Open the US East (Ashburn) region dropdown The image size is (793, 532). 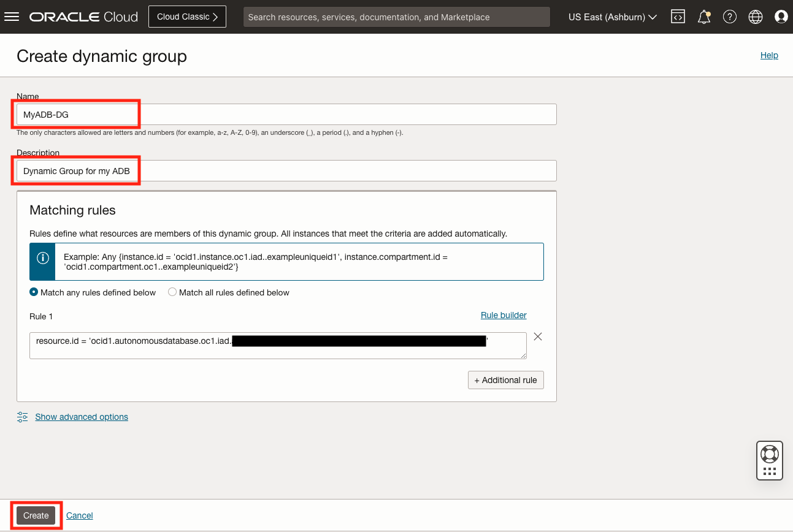tap(611, 17)
